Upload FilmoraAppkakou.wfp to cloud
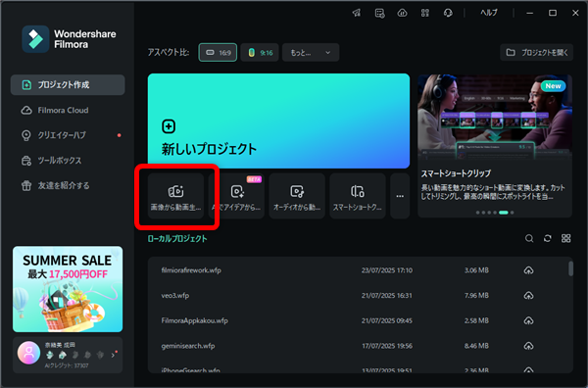The width and height of the screenshot is (588, 388). point(528,320)
